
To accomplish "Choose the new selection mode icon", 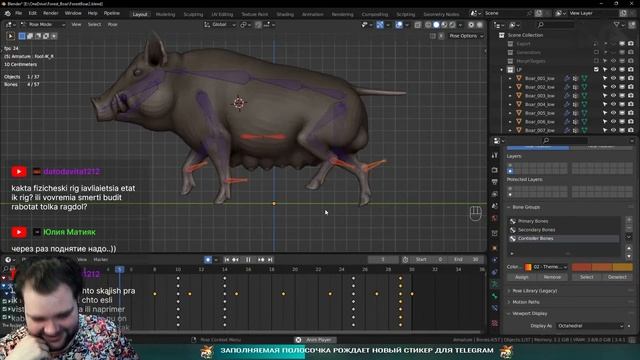I will (22, 36).
